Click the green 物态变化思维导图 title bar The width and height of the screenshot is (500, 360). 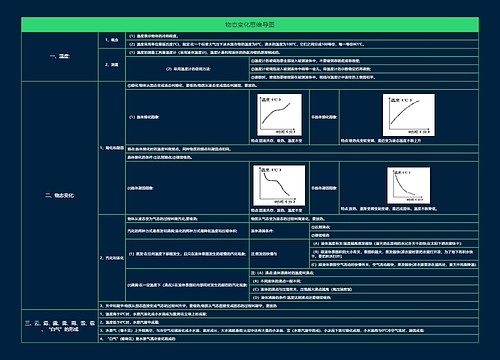[x=250, y=25]
